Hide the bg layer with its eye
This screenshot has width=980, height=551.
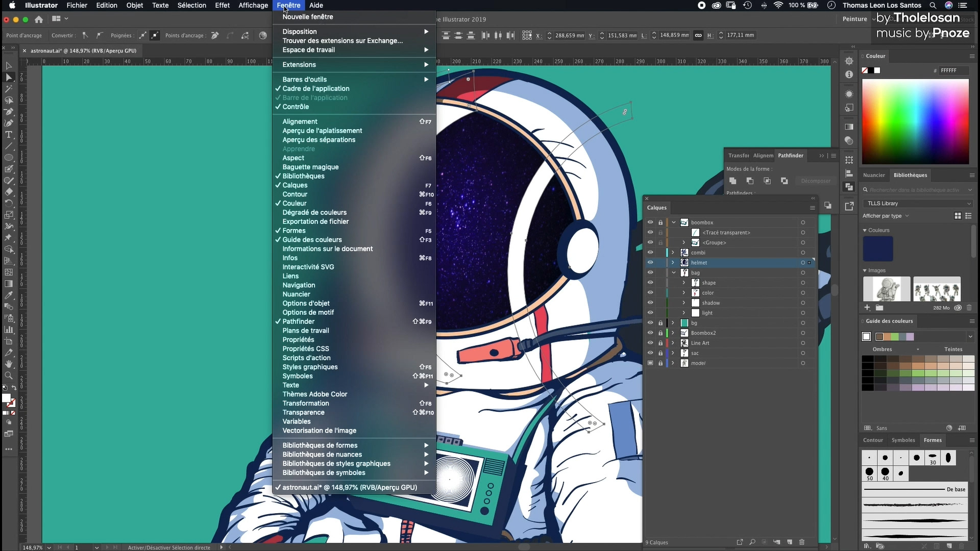(x=650, y=323)
